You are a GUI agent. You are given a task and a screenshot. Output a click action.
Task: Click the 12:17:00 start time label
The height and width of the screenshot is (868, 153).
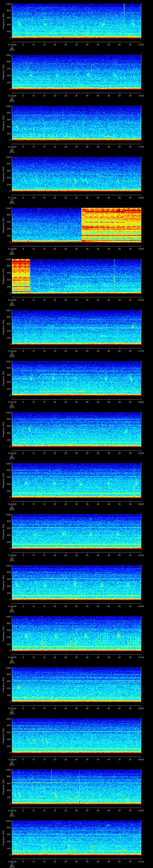12,197
